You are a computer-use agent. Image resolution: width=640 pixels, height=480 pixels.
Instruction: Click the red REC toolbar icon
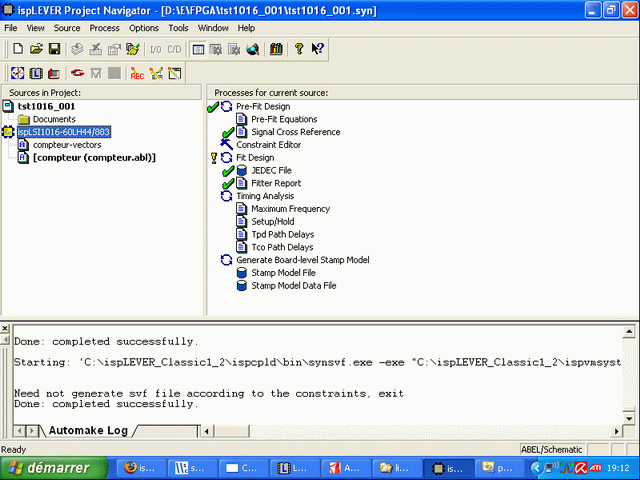pos(137,73)
